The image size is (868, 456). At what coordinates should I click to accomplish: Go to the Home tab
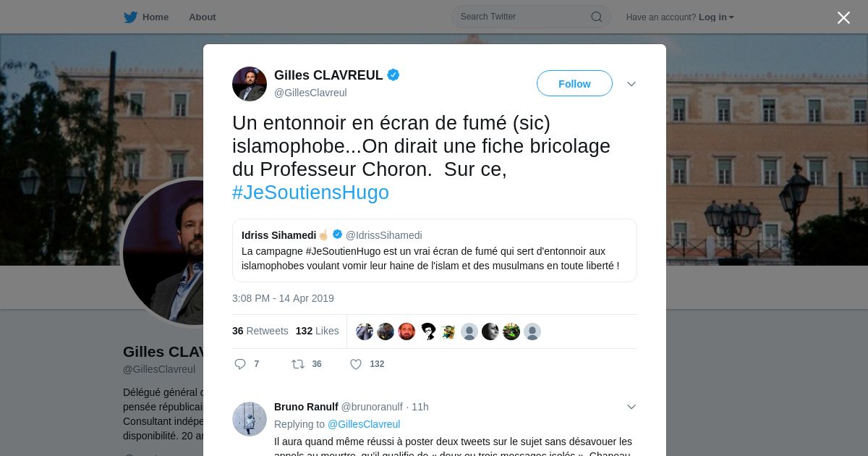(x=146, y=17)
